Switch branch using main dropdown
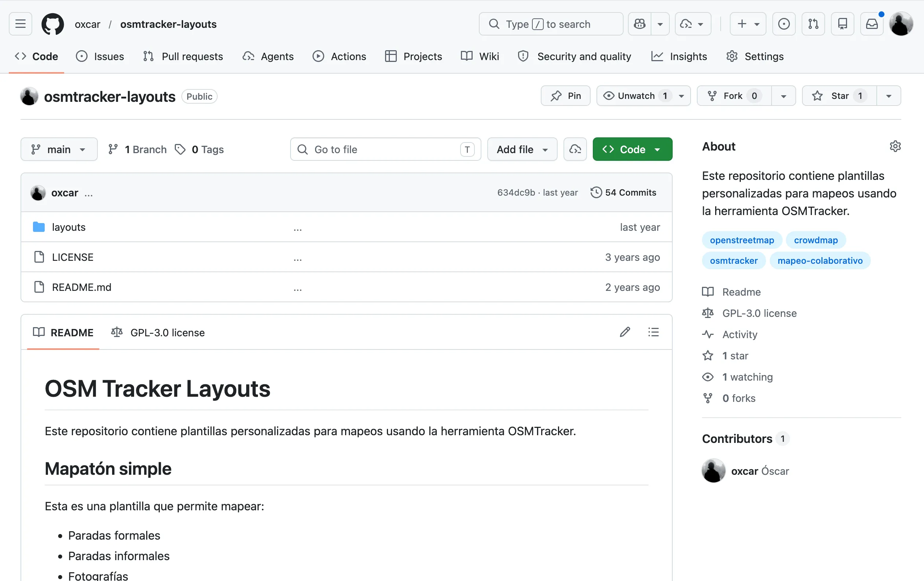This screenshot has height=581, width=924. click(x=59, y=149)
